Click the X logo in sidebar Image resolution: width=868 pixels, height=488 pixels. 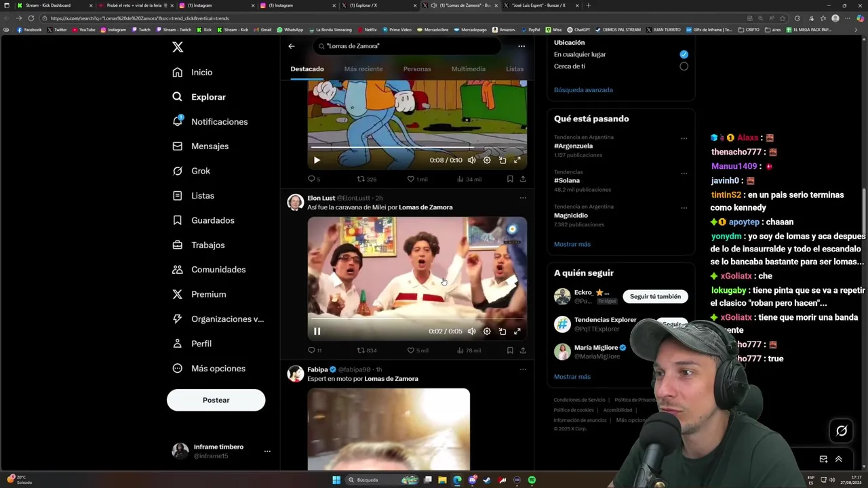point(178,47)
